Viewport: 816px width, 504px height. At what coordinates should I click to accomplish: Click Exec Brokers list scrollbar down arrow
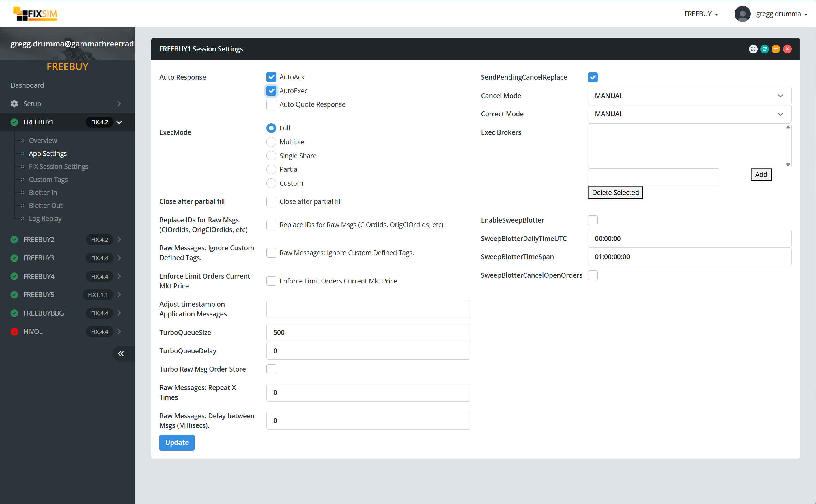point(788,165)
